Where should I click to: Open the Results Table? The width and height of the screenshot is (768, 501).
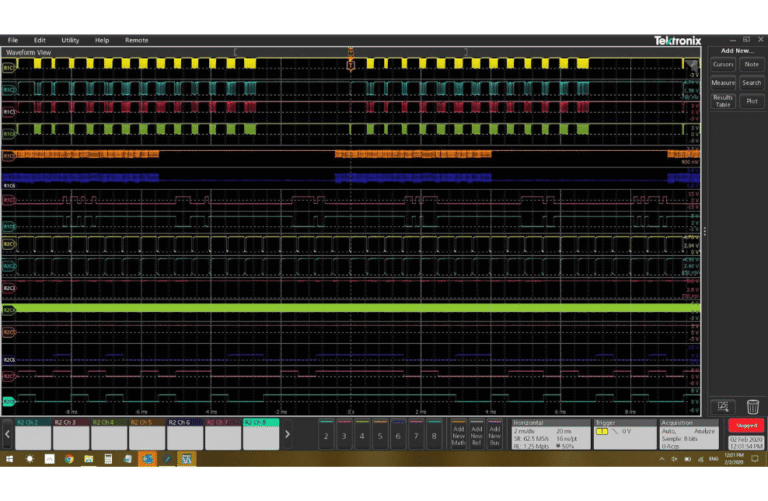(x=723, y=101)
